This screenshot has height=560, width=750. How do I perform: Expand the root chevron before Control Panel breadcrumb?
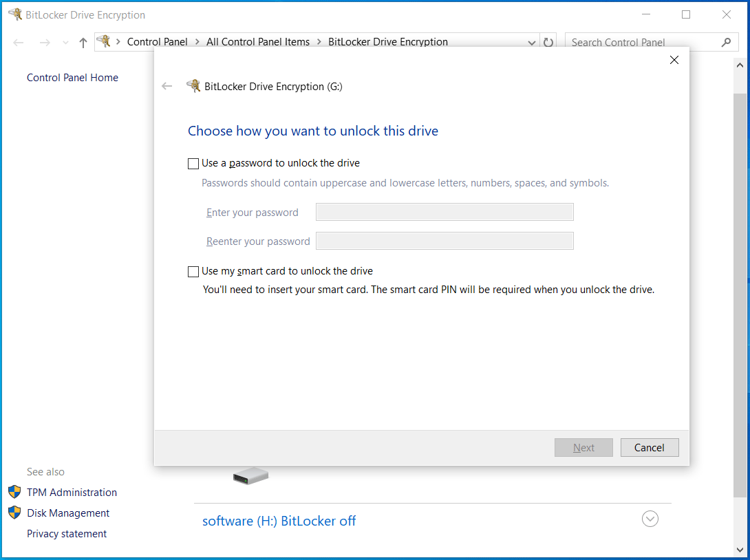pos(118,42)
